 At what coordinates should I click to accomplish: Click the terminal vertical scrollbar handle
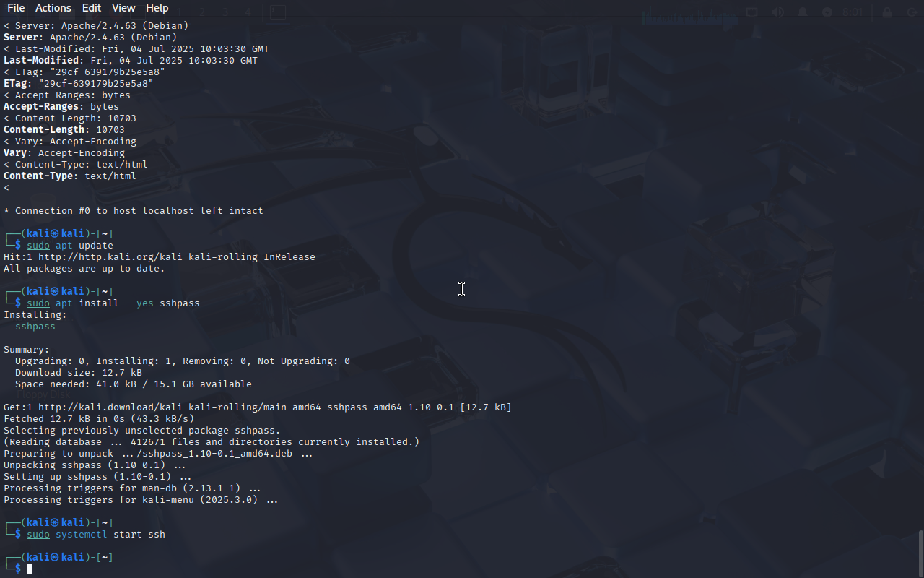click(x=920, y=552)
